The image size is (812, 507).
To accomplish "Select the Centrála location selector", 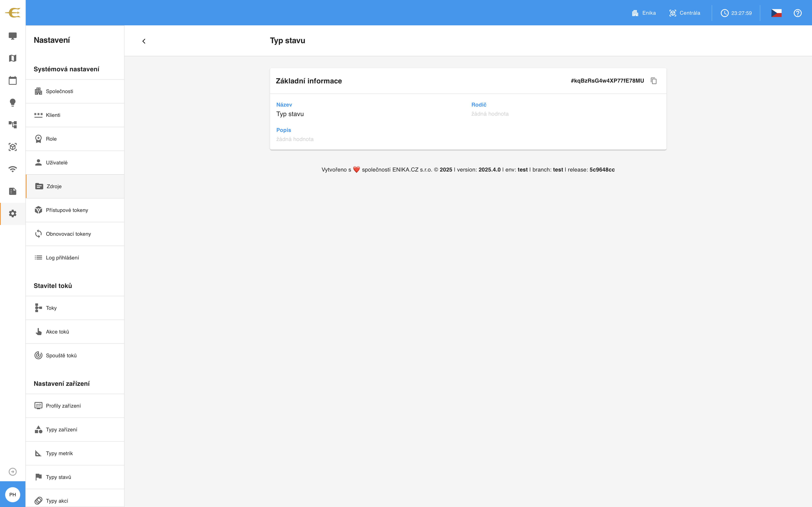I will [685, 13].
